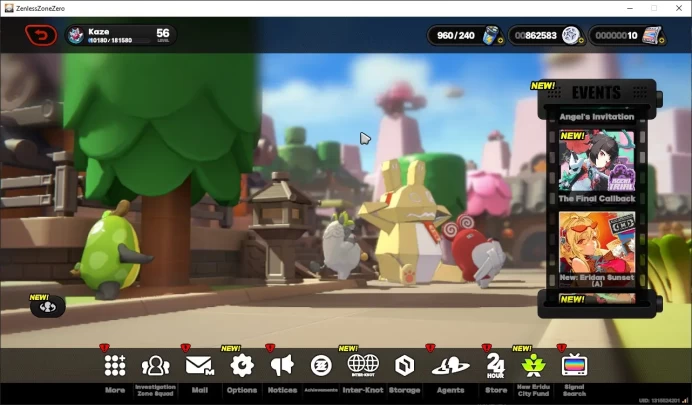Minimize the ZenlessZoneZero window
The height and width of the screenshot is (405, 692).
click(630, 8)
